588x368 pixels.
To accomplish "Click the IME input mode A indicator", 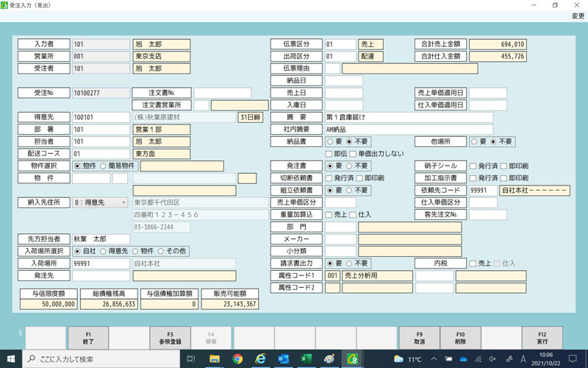I will [523, 359].
